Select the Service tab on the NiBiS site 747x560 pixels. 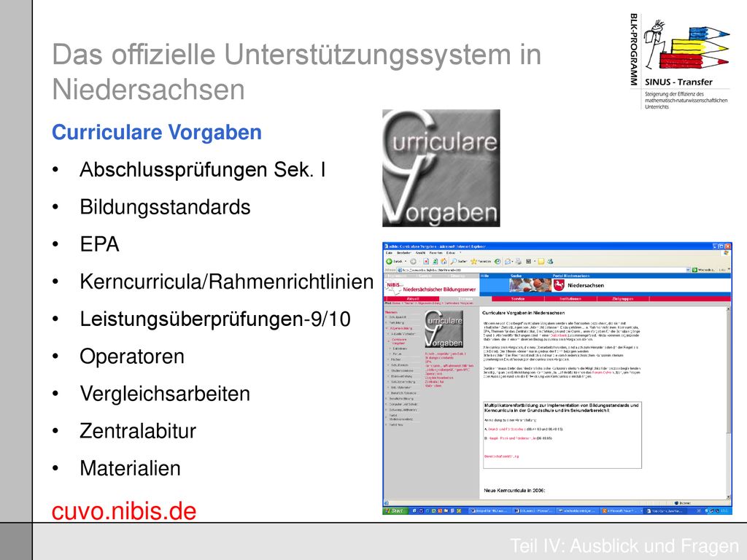(518, 299)
